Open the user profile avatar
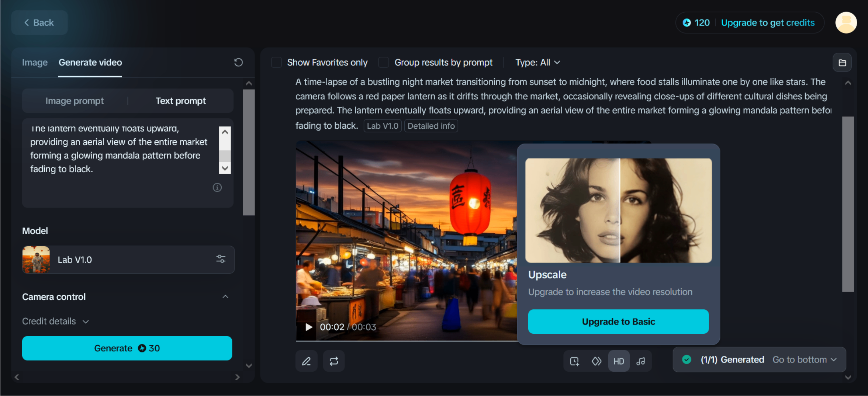868x396 pixels. (846, 23)
